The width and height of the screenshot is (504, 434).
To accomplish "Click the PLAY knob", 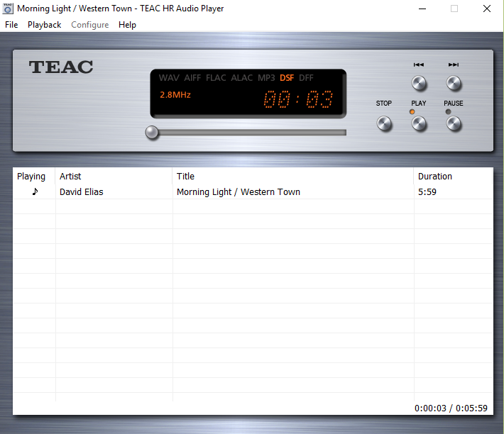I will pyautogui.click(x=419, y=124).
